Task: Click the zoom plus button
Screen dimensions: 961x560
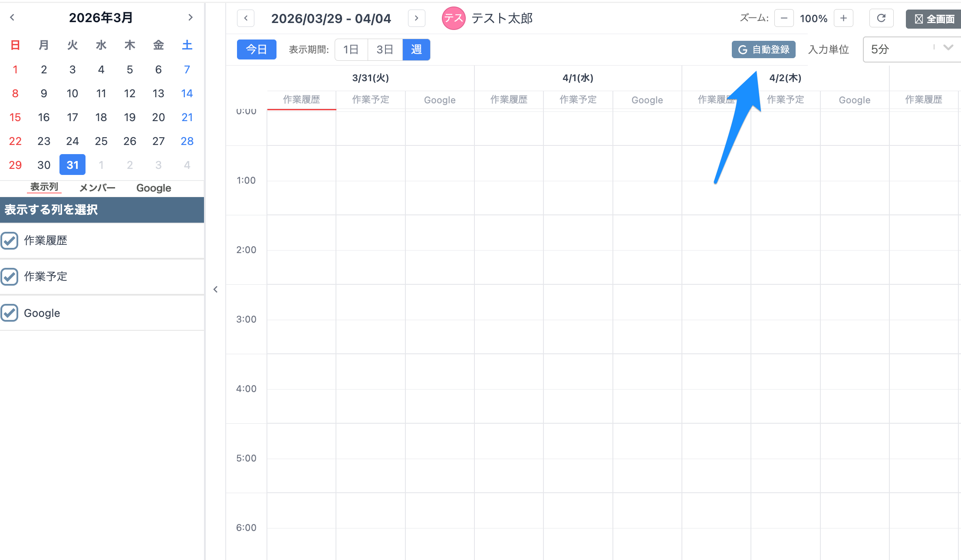Action: (843, 18)
